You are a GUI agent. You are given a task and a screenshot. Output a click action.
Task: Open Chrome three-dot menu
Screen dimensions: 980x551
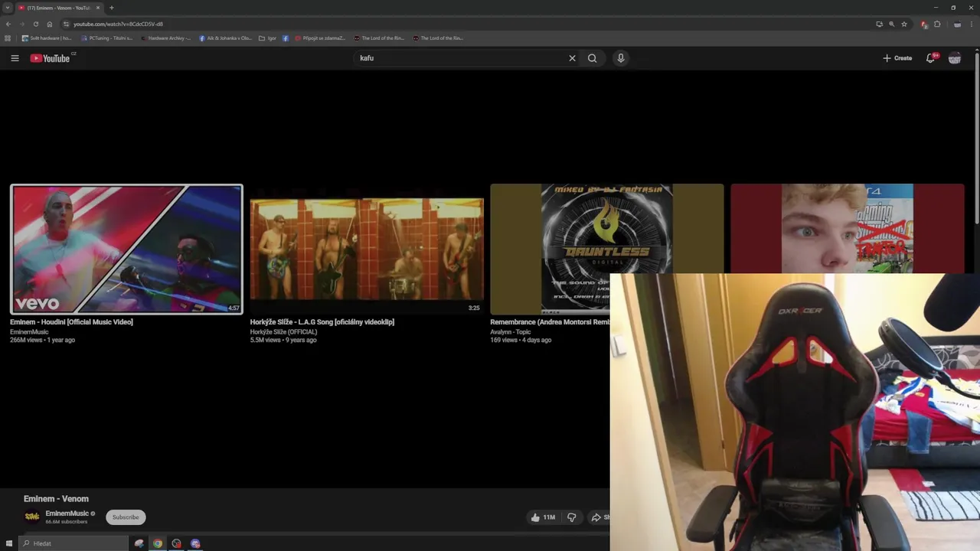coord(972,24)
